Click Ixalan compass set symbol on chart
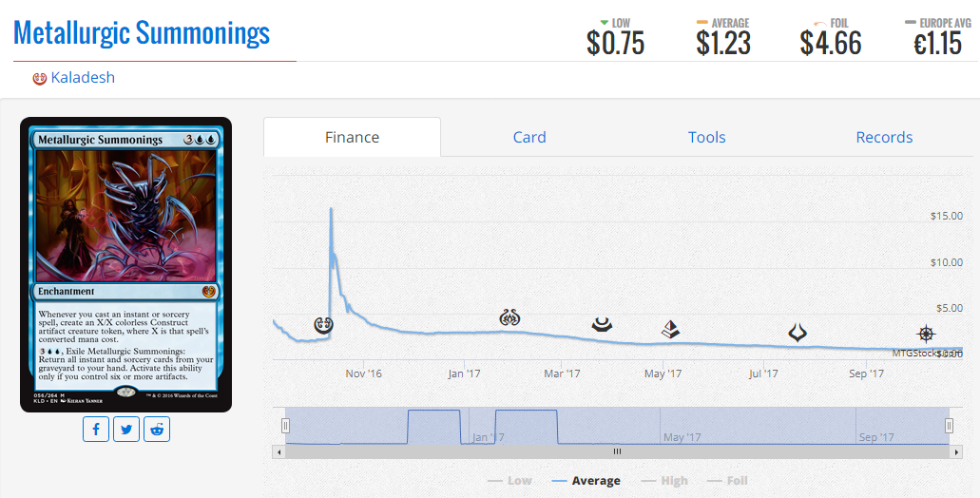 pos(926,333)
